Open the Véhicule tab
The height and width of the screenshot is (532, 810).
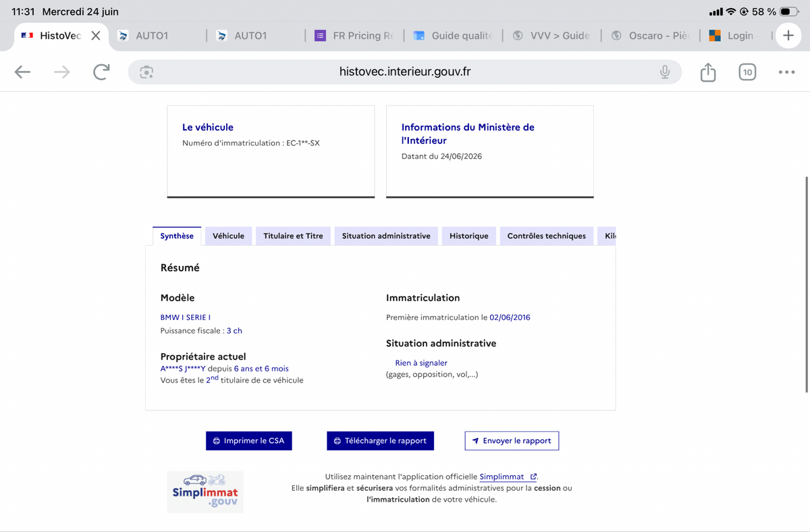[228, 236]
